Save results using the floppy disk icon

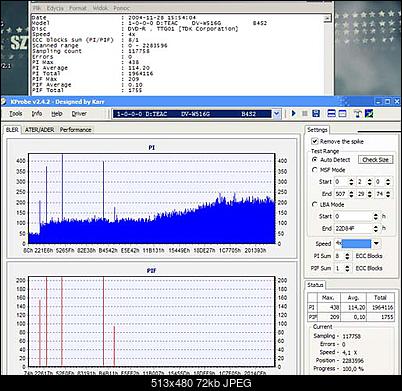316,113
